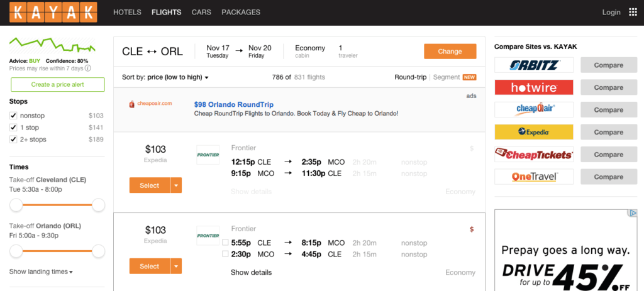Click the CheapTickets logo
Screen dimensions: 644x291
534,155
